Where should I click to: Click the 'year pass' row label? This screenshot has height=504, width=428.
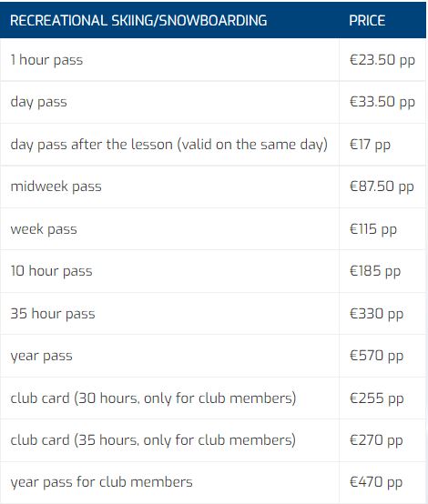tap(41, 356)
